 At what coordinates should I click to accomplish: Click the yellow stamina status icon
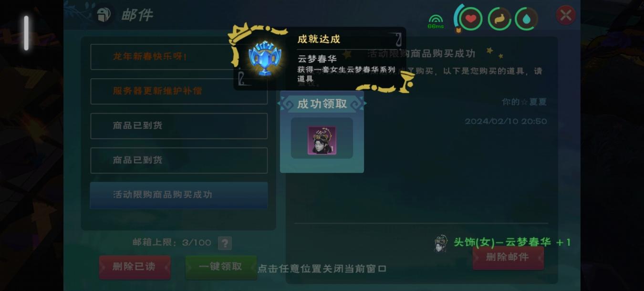499,19
